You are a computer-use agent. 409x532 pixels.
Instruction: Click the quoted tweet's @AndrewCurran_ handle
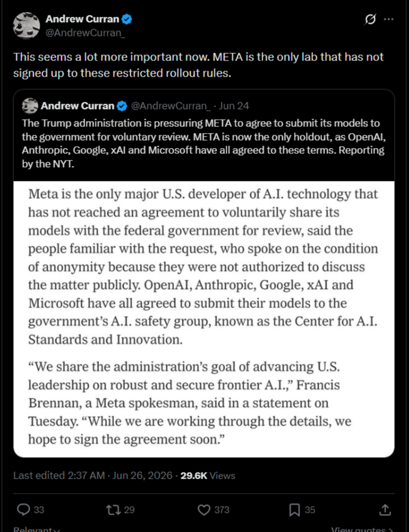(x=171, y=106)
